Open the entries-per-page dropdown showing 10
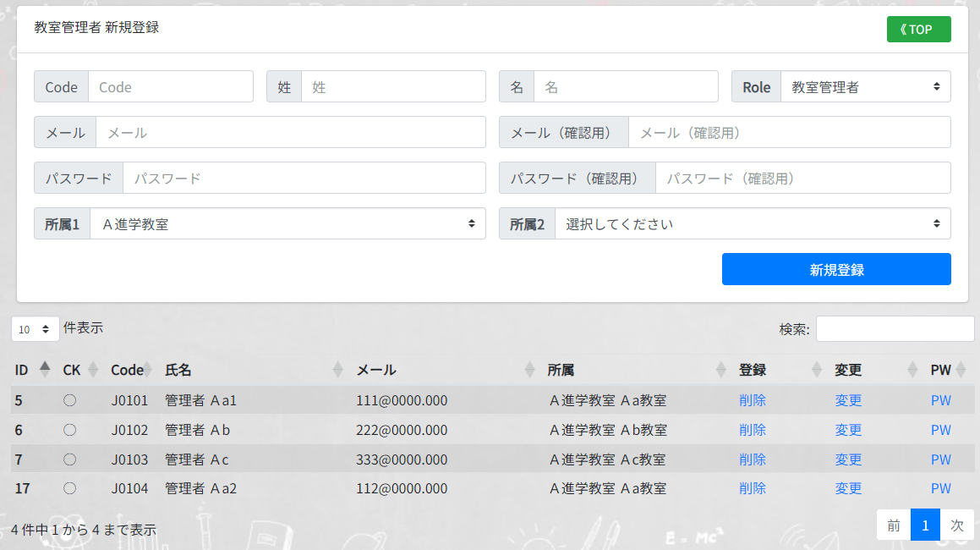This screenshot has height=550, width=980. (35, 328)
